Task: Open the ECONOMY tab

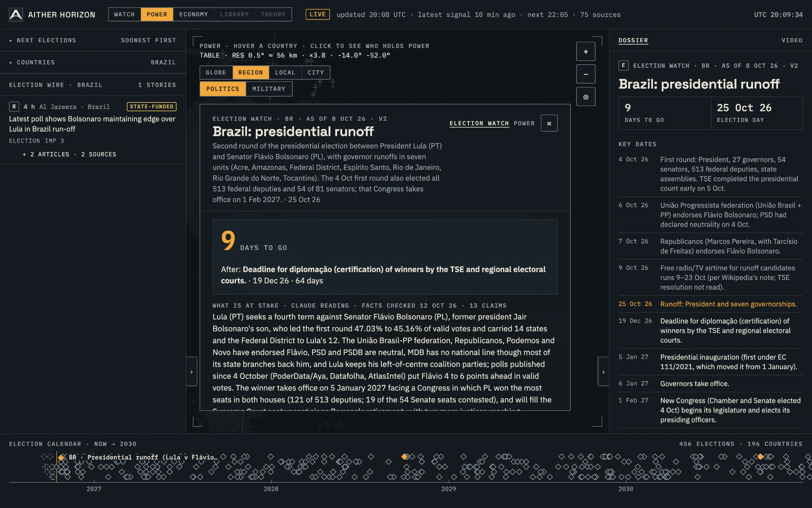Action: coord(193,14)
